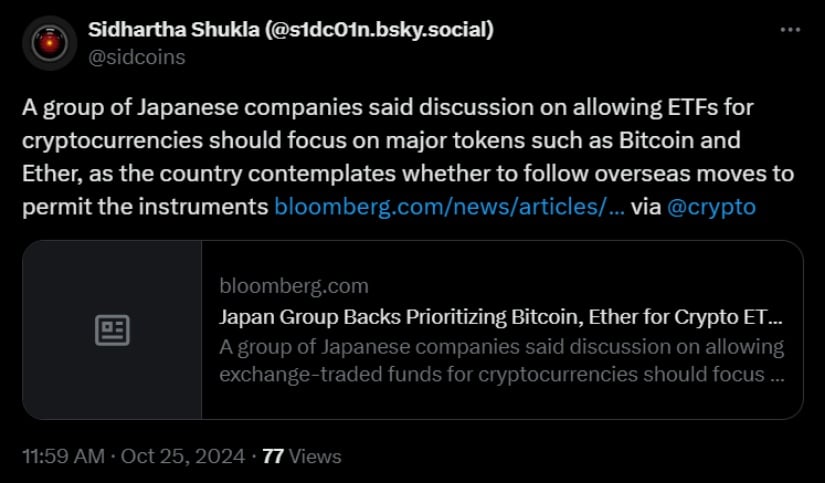The width and height of the screenshot is (825, 483).
Task: Follow the bloomberg.com/news/articles link in the tweet
Action: point(450,207)
